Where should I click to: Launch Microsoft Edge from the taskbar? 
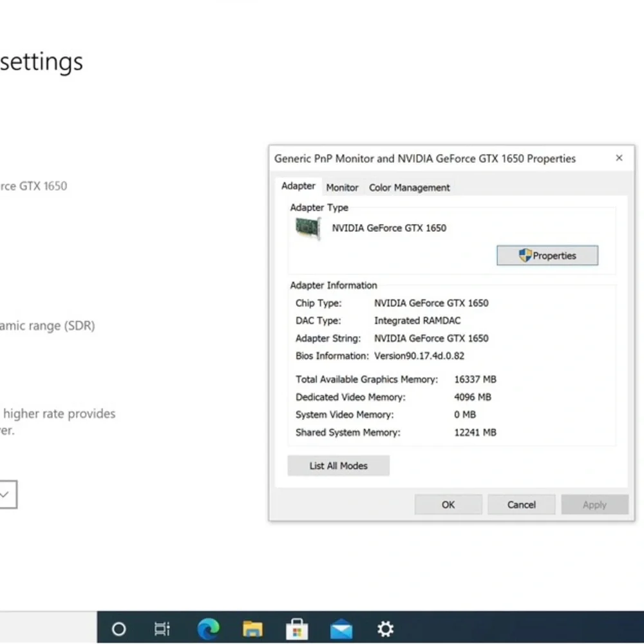pos(208,629)
